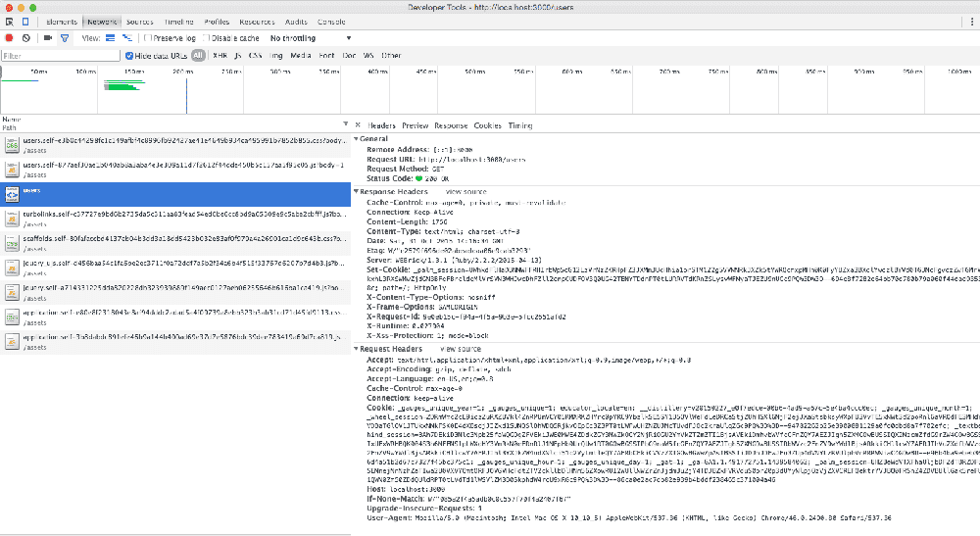Toggle device mode with the phone icon

[25, 21]
